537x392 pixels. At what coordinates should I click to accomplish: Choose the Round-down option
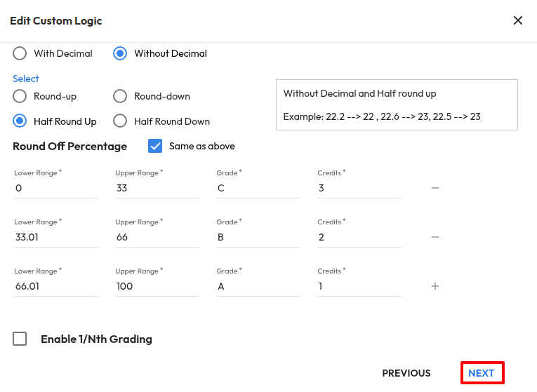[120, 96]
